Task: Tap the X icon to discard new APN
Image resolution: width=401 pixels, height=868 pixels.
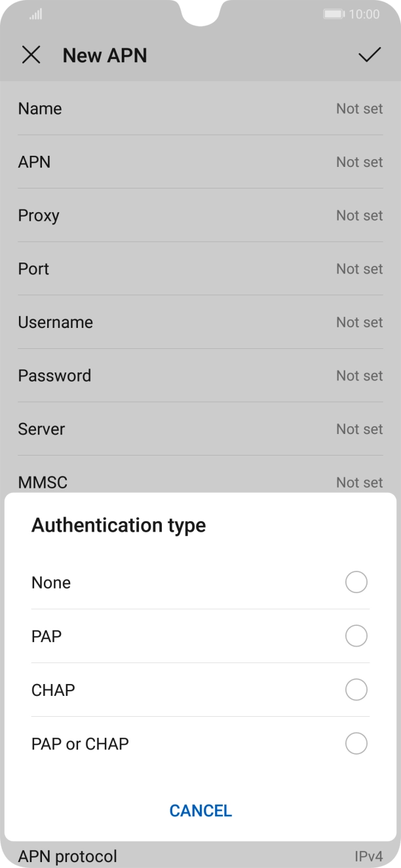Action: [31, 56]
